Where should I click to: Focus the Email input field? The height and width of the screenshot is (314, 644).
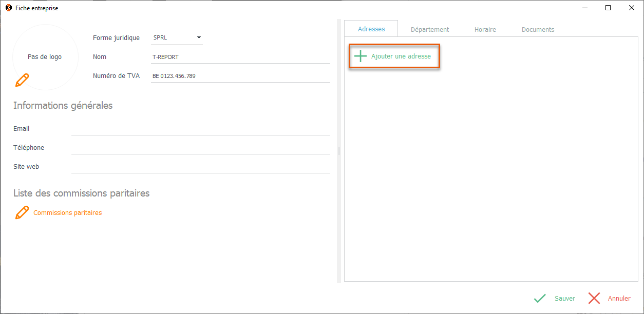[200, 129]
